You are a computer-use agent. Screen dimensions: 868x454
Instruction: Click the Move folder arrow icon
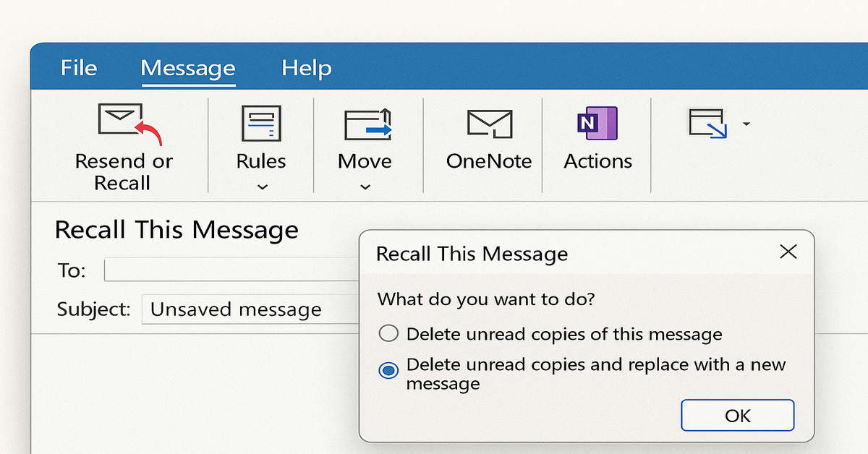[367, 124]
